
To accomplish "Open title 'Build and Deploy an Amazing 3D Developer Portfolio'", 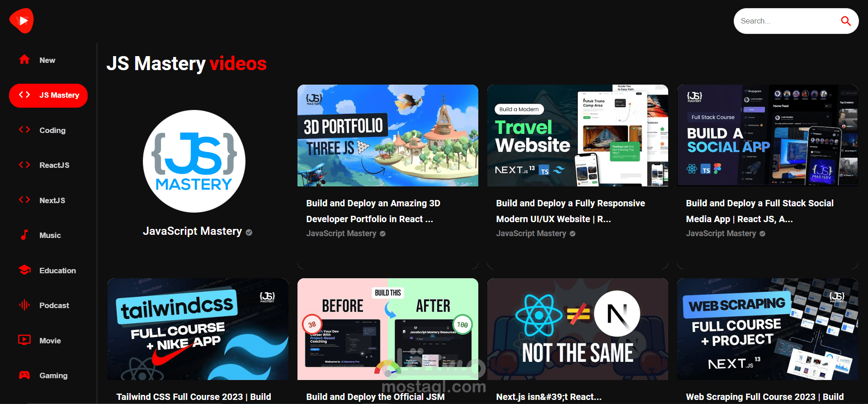I will (x=373, y=211).
